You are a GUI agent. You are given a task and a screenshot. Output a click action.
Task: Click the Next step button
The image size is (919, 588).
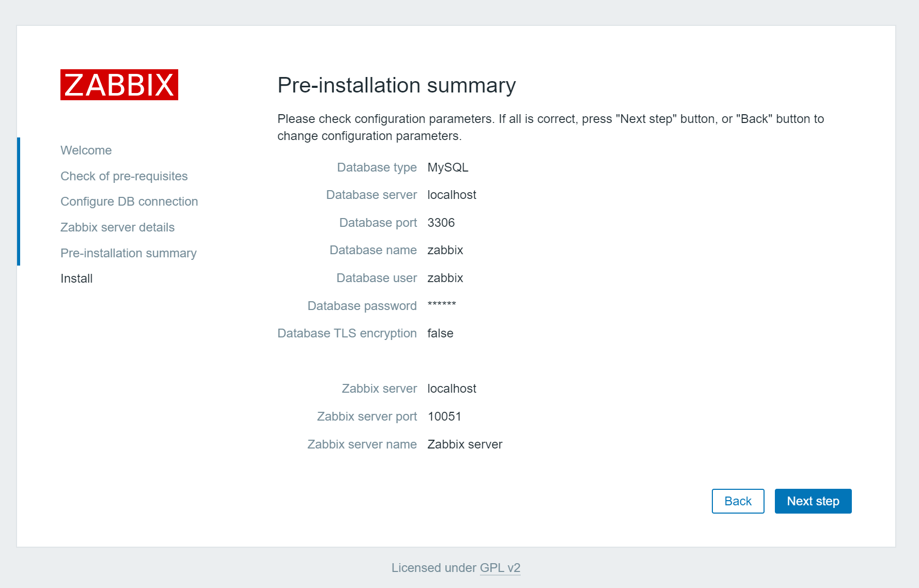[x=813, y=501]
